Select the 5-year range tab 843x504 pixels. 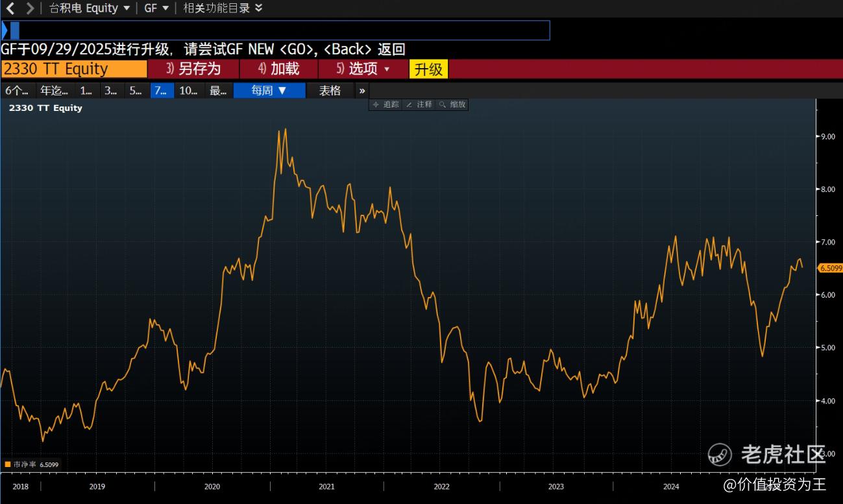click(x=136, y=91)
